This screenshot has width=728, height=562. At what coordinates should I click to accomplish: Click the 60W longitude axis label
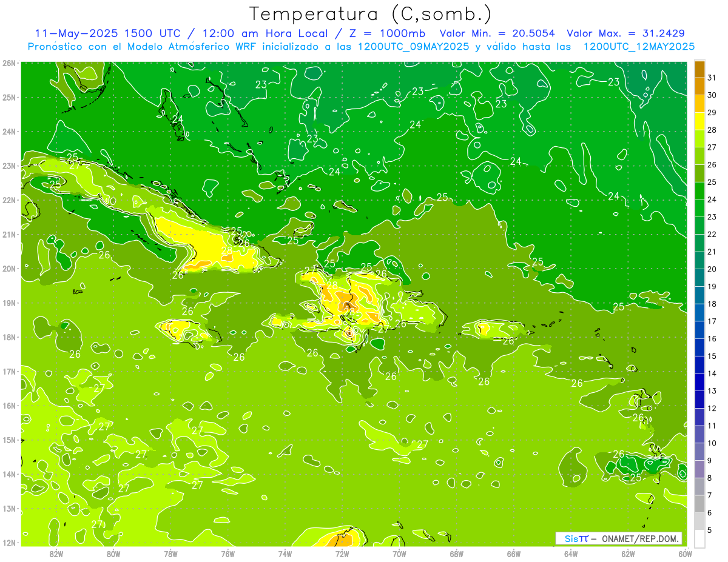point(685,554)
